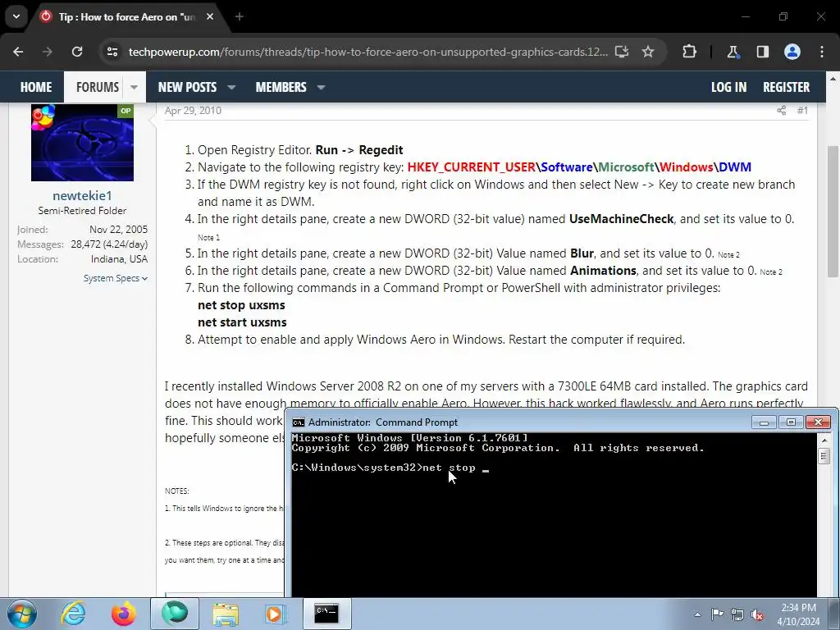
Task: Expand System Specs dropdown
Action: (x=115, y=278)
